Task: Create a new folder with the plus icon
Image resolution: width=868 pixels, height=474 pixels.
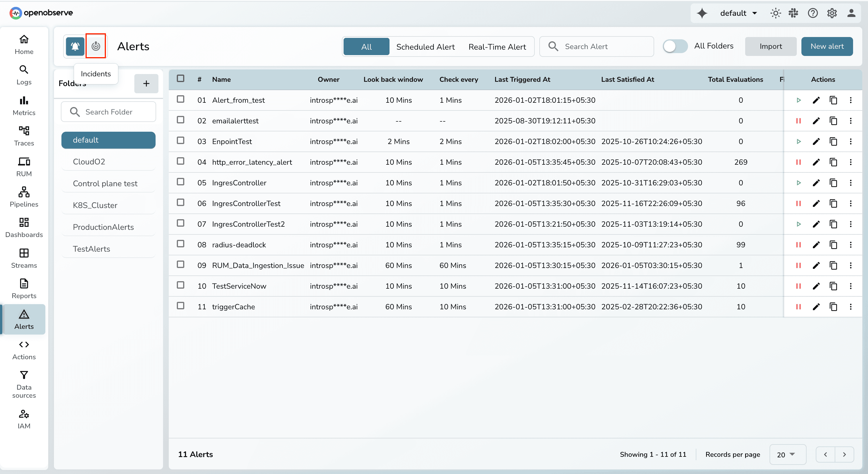Action: pos(146,83)
